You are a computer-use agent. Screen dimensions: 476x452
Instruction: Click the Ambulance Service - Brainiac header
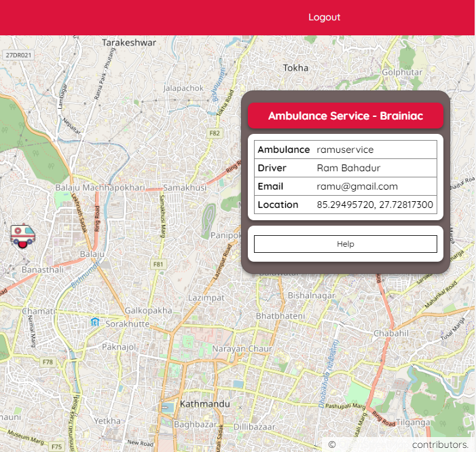pyautogui.click(x=346, y=116)
